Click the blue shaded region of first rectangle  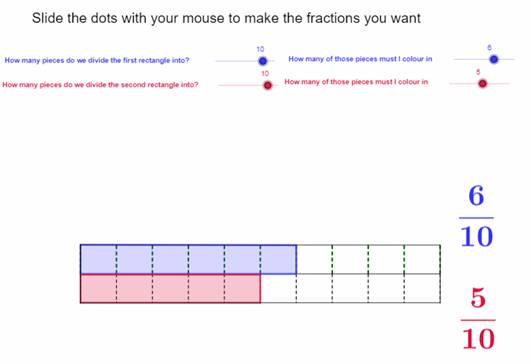click(x=188, y=259)
